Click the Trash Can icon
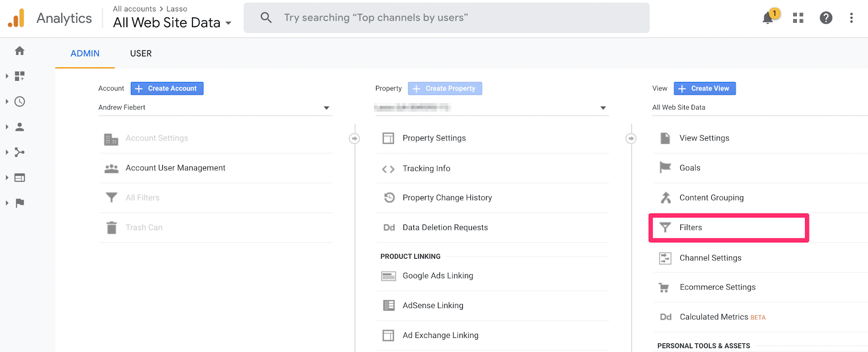Viewport: 868px width, 352px height. [111, 227]
